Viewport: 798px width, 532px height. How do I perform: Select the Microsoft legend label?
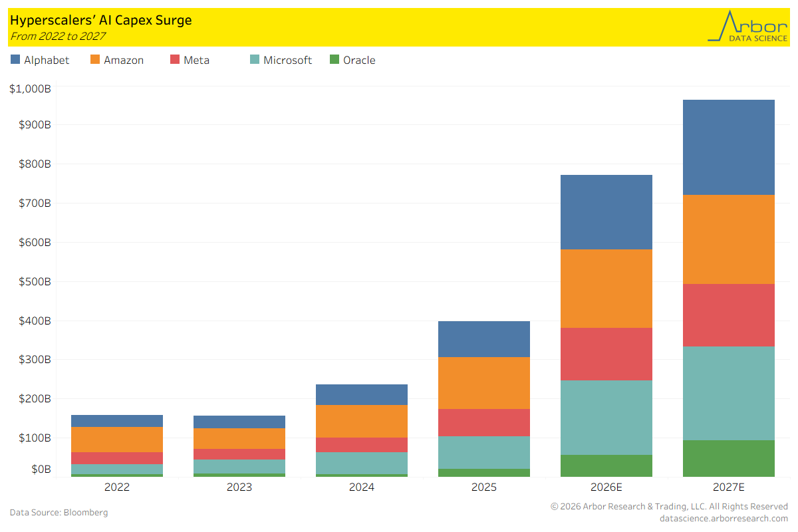click(287, 60)
